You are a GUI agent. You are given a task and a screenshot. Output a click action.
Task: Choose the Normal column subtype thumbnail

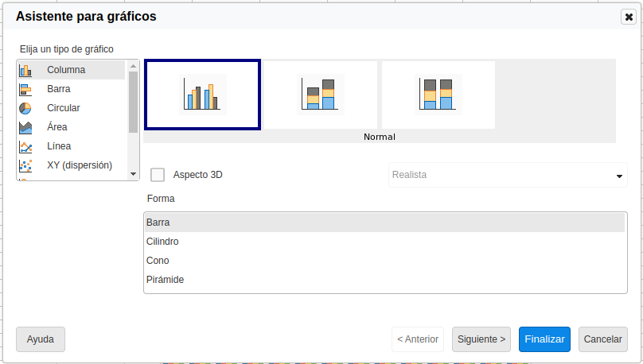click(202, 95)
